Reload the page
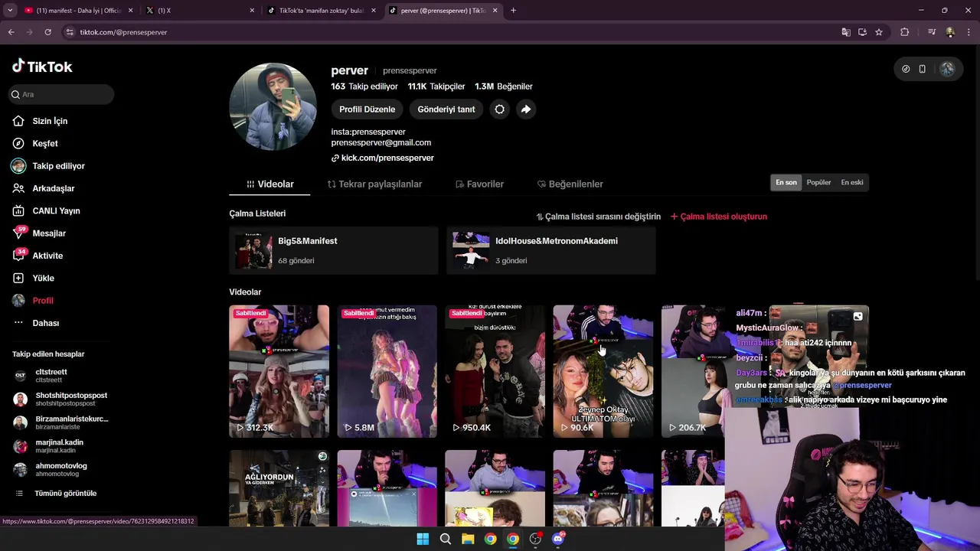 pos(47,32)
